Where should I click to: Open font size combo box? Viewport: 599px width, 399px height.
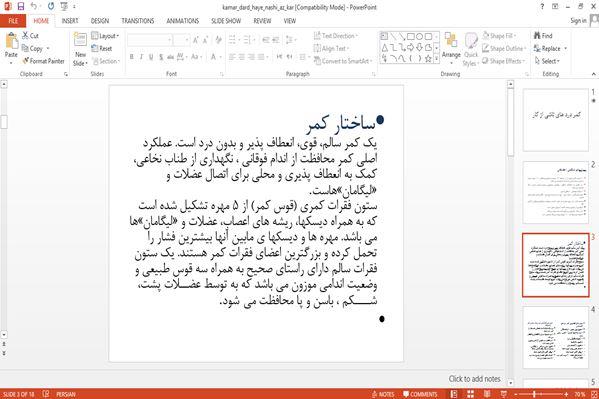pyautogui.click(x=181, y=40)
